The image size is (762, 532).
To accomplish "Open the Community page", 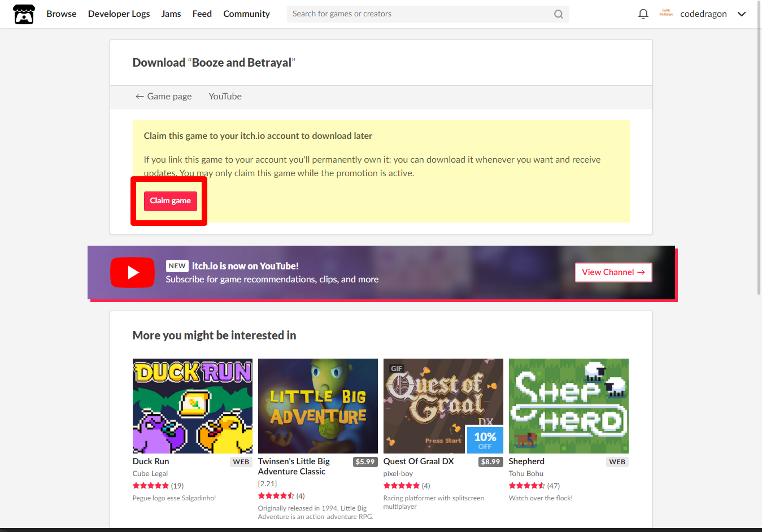I will tap(246, 14).
